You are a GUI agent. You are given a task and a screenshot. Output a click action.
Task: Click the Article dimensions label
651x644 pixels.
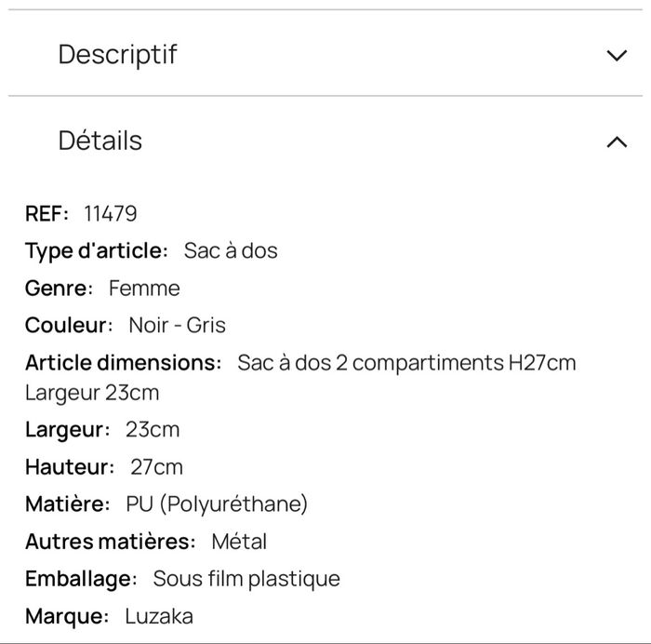pos(123,363)
